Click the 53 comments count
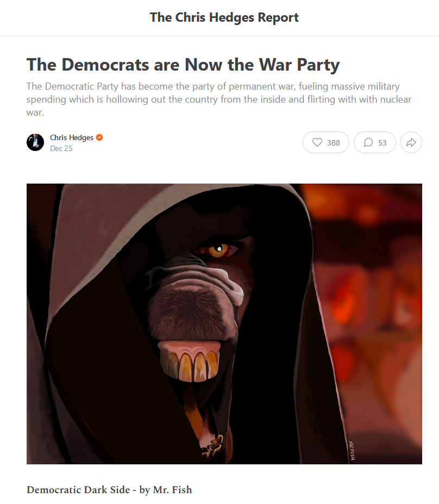The image size is (439, 504). [x=382, y=143]
